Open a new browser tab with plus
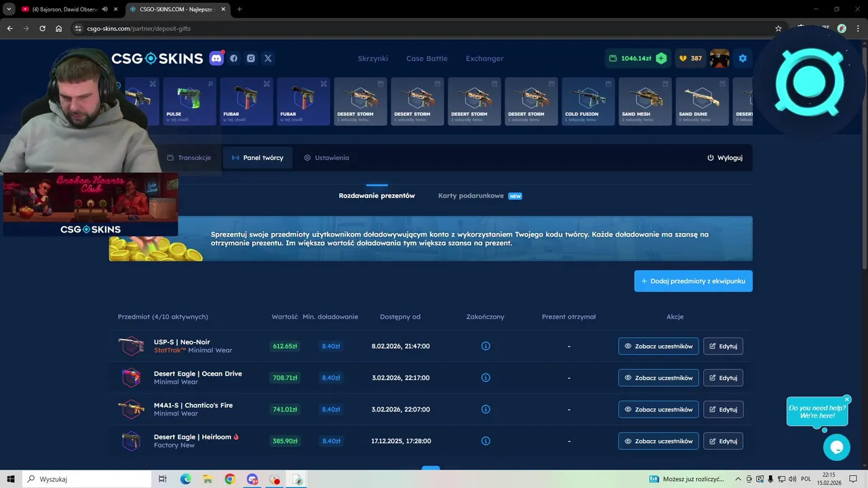Viewport: 868px width, 488px height. tap(239, 9)
